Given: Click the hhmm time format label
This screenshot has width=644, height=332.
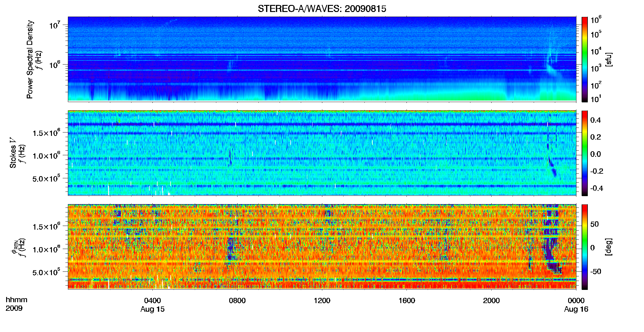Looking at the screenshot, I should click(17, 300).
